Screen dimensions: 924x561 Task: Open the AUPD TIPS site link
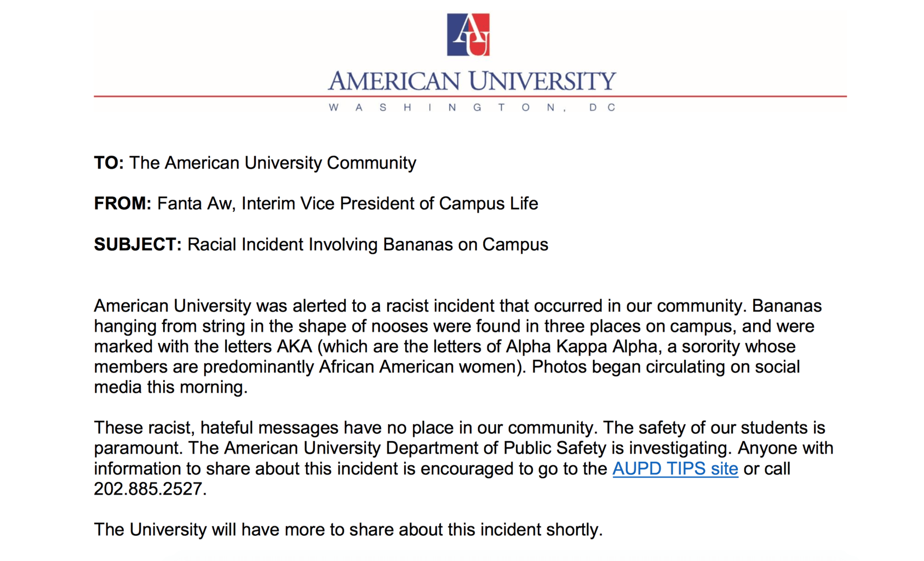675,468
